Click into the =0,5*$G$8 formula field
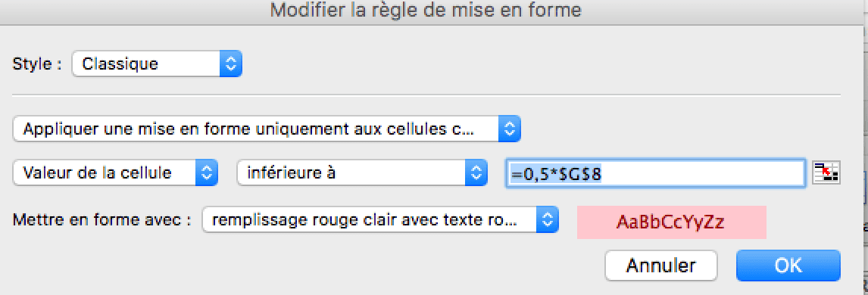Image resolution: width=868 pixels, height=295 pixels. [x=655, y=173]
